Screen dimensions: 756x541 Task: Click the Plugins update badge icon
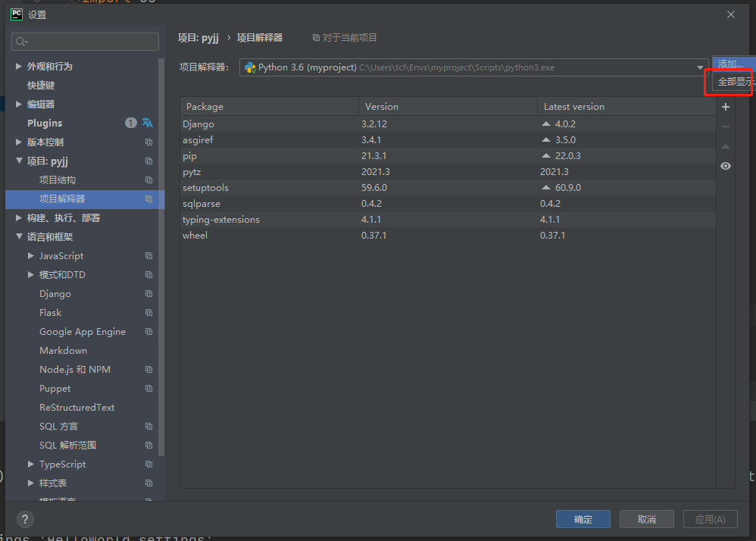[x=132, y=123]
